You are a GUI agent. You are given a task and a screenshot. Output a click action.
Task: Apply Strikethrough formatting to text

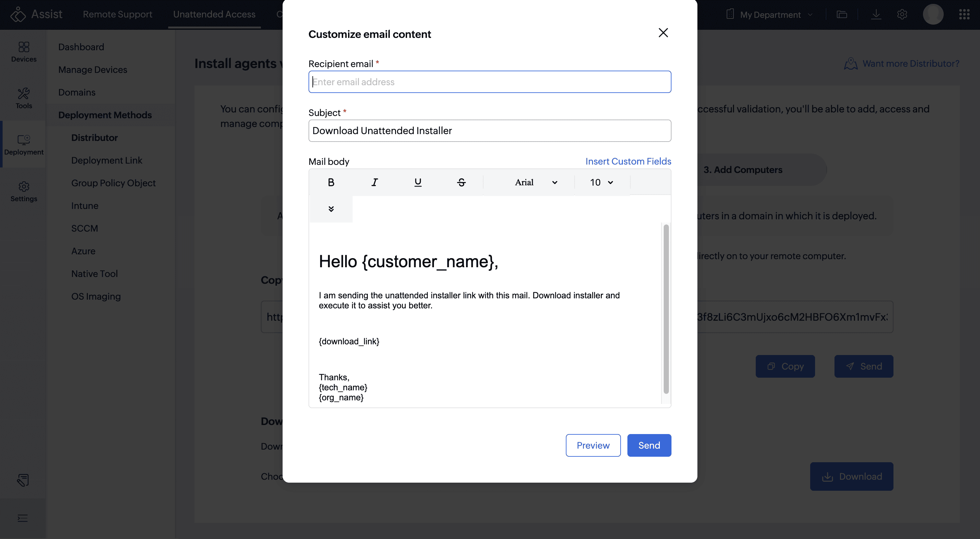pos(461,182)
